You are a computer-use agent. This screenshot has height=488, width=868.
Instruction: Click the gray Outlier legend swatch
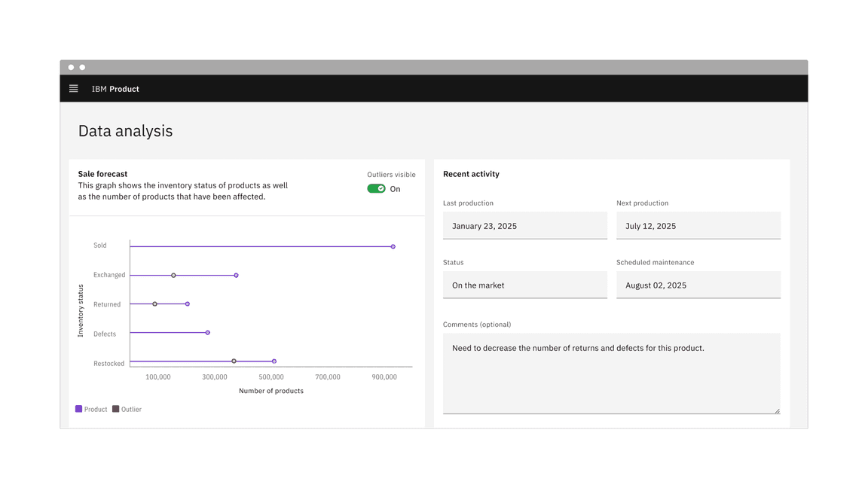116,409
